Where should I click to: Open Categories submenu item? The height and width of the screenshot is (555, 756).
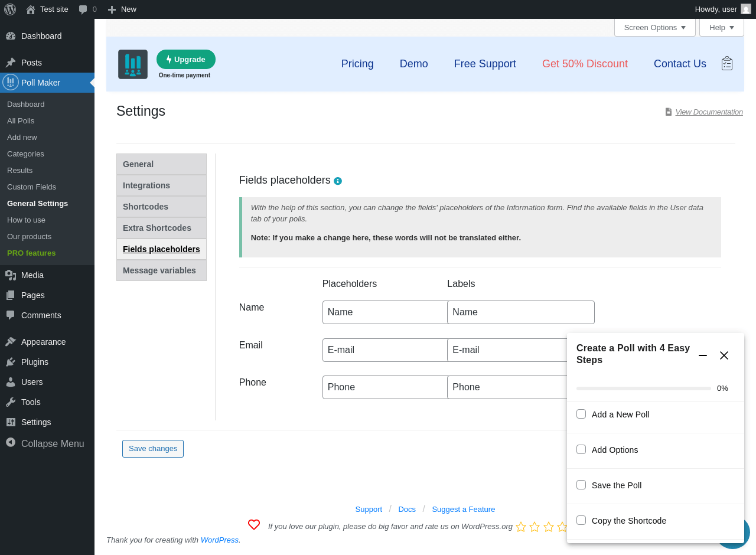25,154
